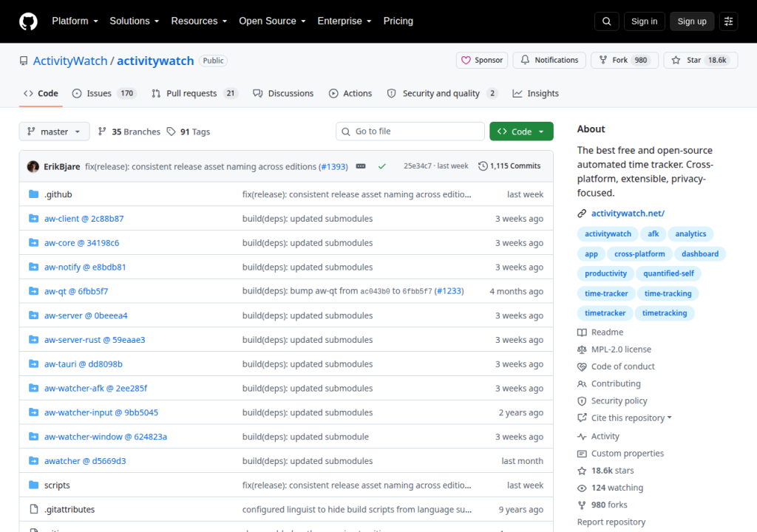Viewport: 757px width, 532px height.
Task: Expand Cite this repository dropdown
Action: [x=631, y=418]
